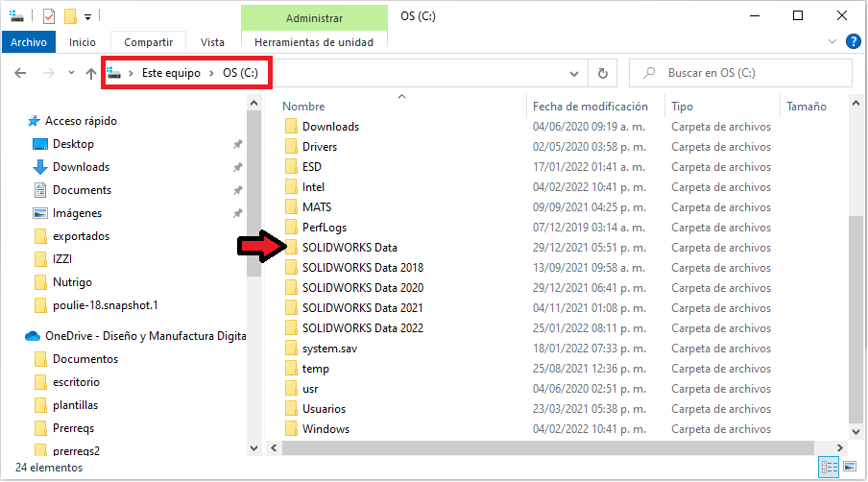The height and width of the screenshot is (482, 868).
Task: Open the address bar history dropdown
Action: [x=574, y=74]
